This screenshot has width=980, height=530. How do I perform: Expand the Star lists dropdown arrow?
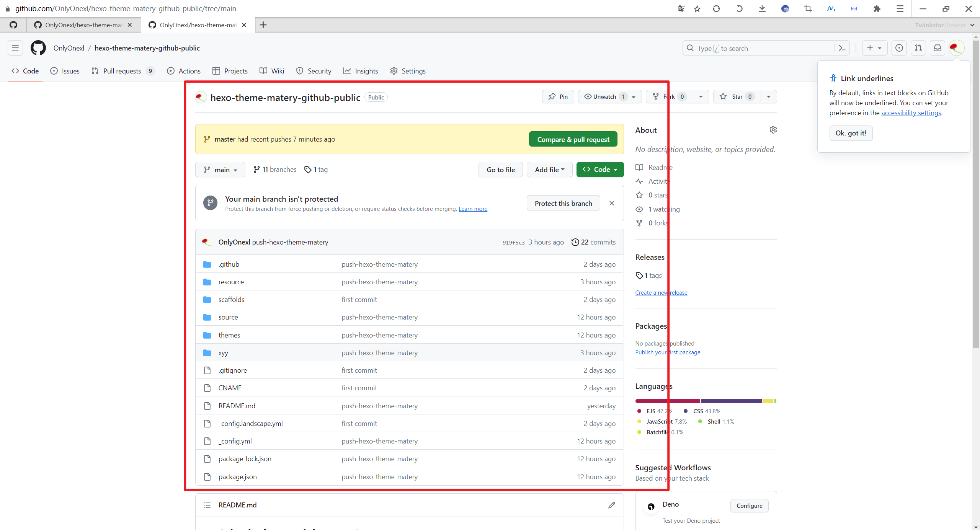click(x=769, y=97)
